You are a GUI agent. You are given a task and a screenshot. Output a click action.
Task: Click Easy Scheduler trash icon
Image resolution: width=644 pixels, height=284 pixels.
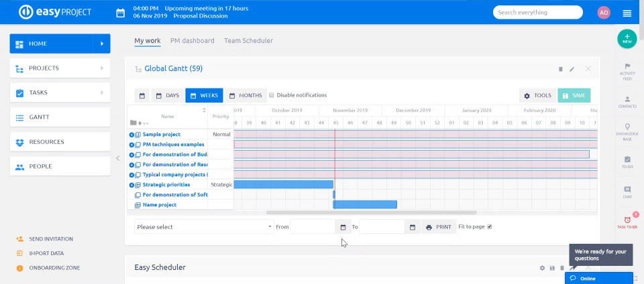562,268
